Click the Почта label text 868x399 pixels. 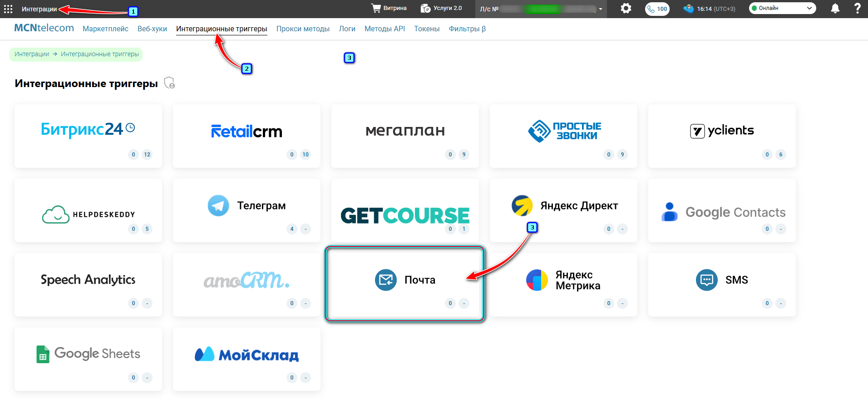[420, 280]
